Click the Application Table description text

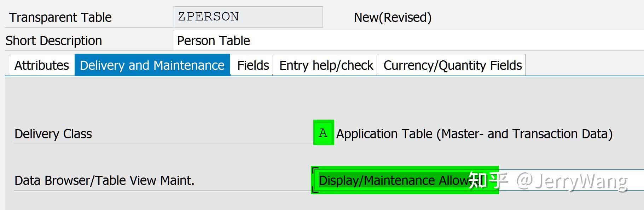(474, 134)
